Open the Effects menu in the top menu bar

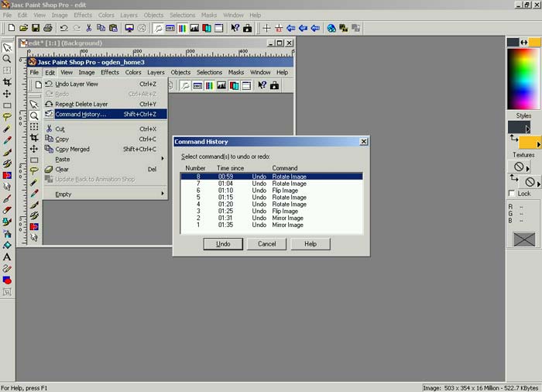[x=83, y=15]
